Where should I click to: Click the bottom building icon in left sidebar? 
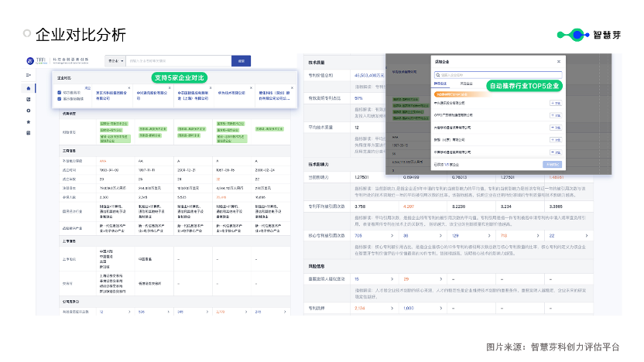coord(29,133)
